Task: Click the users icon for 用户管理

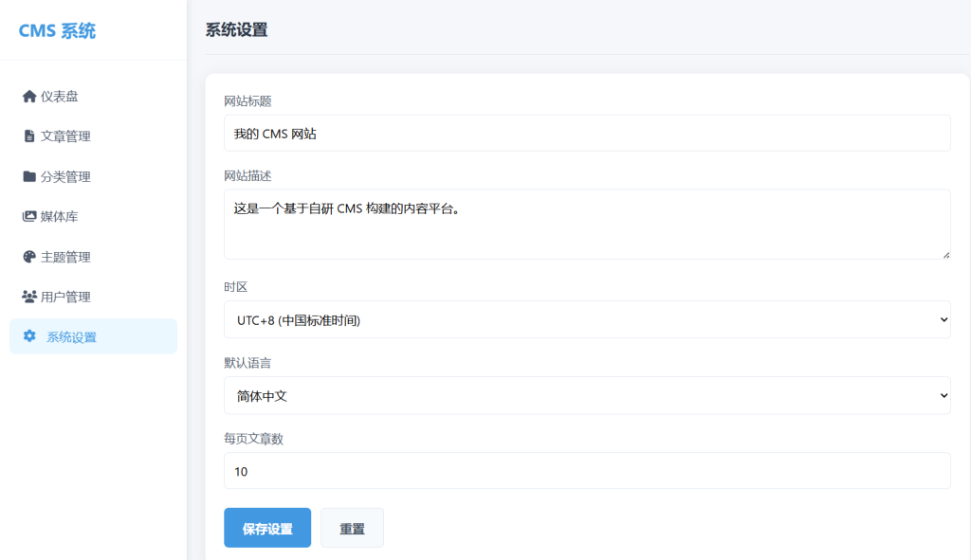Action: 28,297
